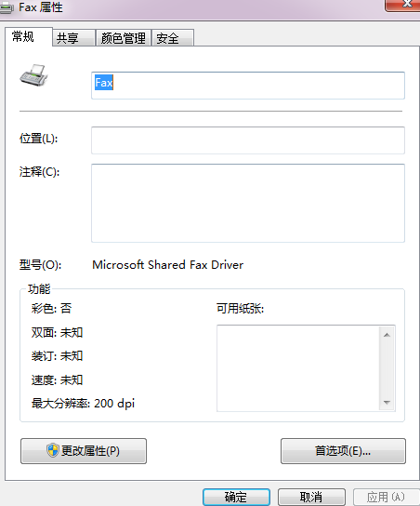Click the Fax name input field
420x506 pixels.
pyautogui.click(x=248, y=86)
